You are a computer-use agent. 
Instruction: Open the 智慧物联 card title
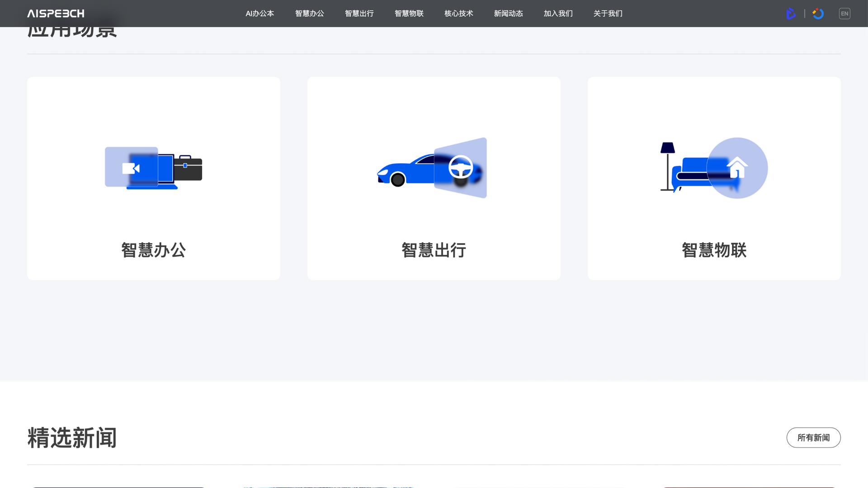tap(714, 250)
